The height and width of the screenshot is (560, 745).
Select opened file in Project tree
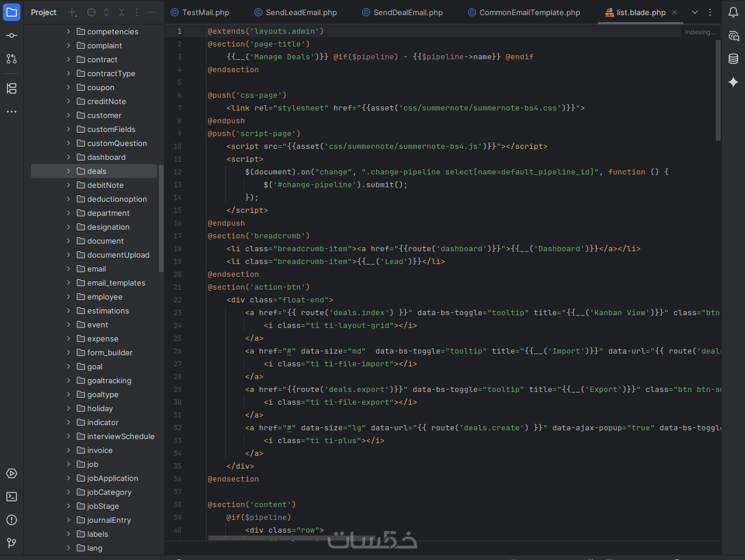[91, 12]
